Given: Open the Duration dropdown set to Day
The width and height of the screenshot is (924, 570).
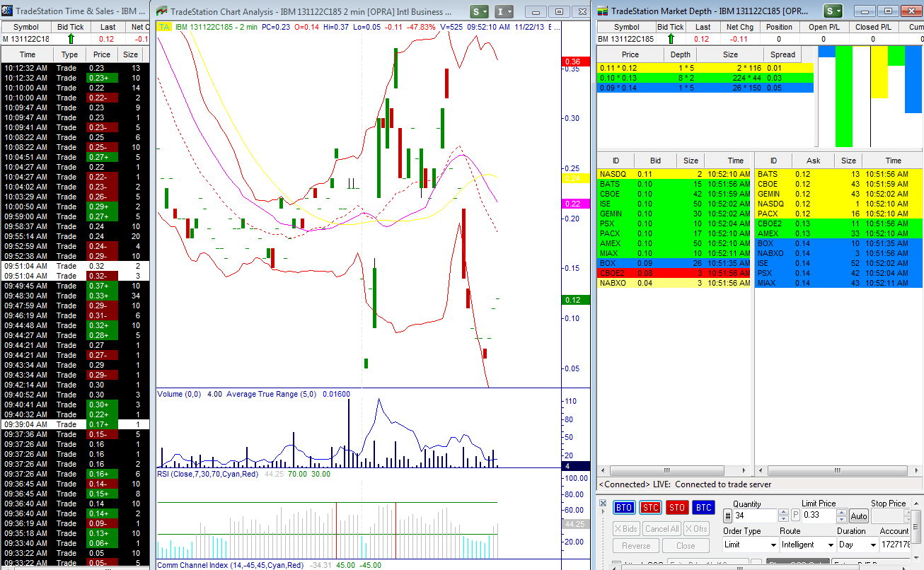Looking at the screenshot, I should tap(857, 545).
